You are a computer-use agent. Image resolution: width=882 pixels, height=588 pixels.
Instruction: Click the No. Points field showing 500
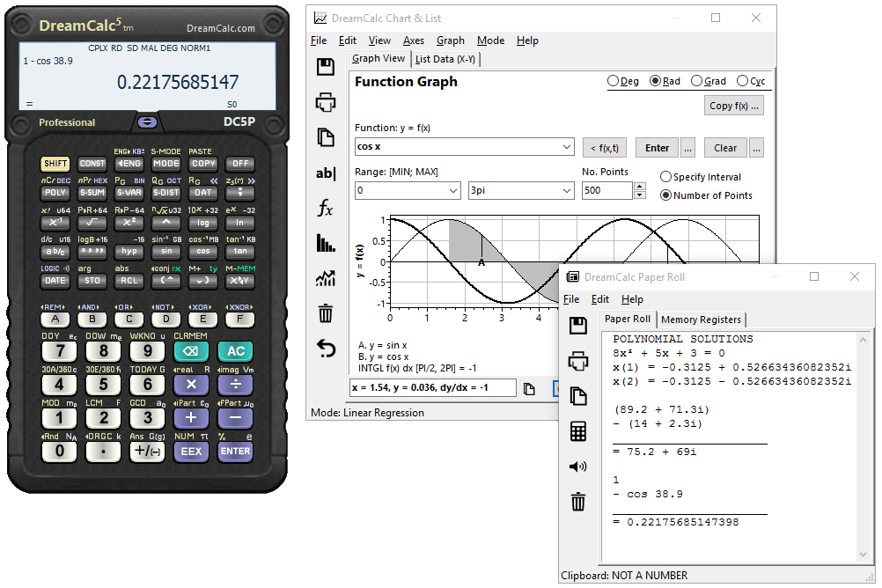pos(607,191)
